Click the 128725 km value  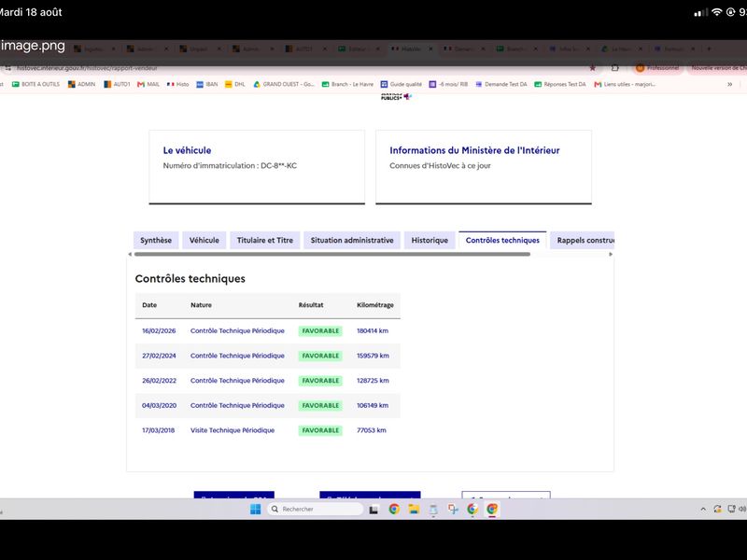pyautogui.click(x=373, y=381)
